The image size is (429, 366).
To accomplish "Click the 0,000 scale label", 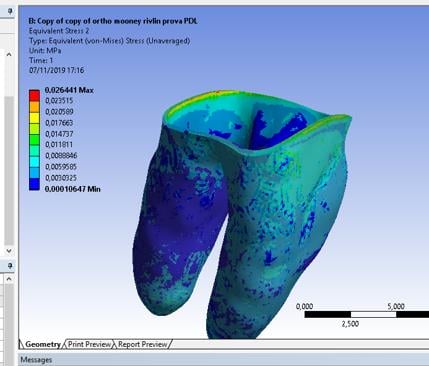I will (304, 306).
